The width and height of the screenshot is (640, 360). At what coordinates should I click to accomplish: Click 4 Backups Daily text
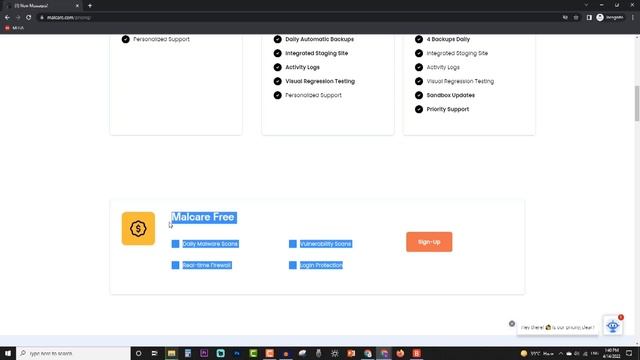coord(448,39)
